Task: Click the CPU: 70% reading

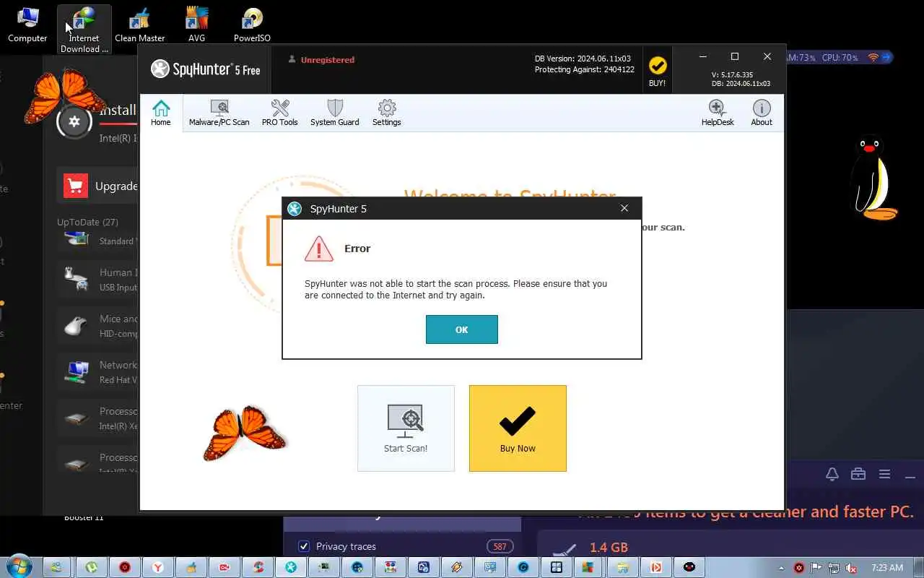Action: (840, 57)
